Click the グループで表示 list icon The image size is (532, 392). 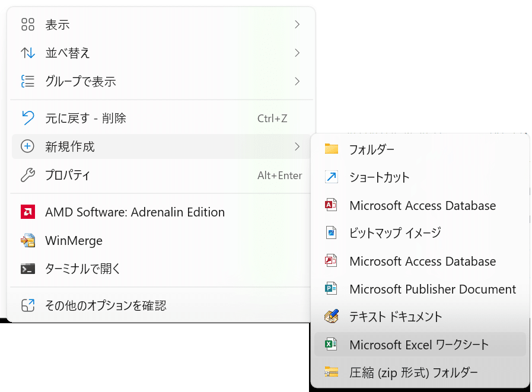click(27, 81)
